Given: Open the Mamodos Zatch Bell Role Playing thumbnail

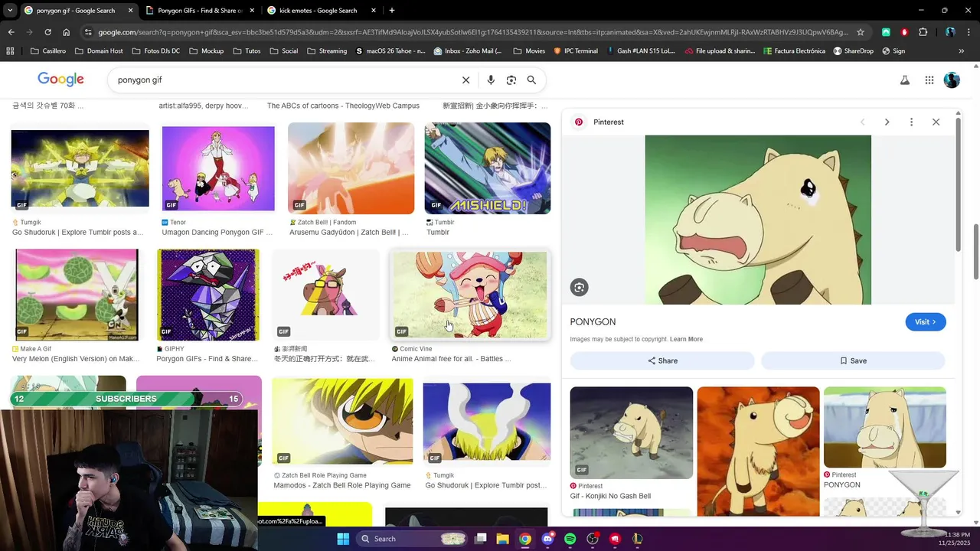Looking at the screenshot, I should pos(342,421).
